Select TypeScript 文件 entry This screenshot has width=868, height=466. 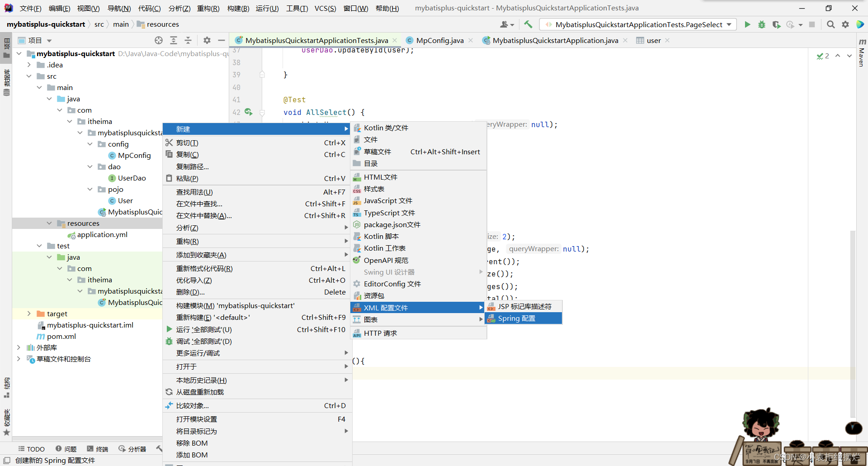tap(419, 213)
